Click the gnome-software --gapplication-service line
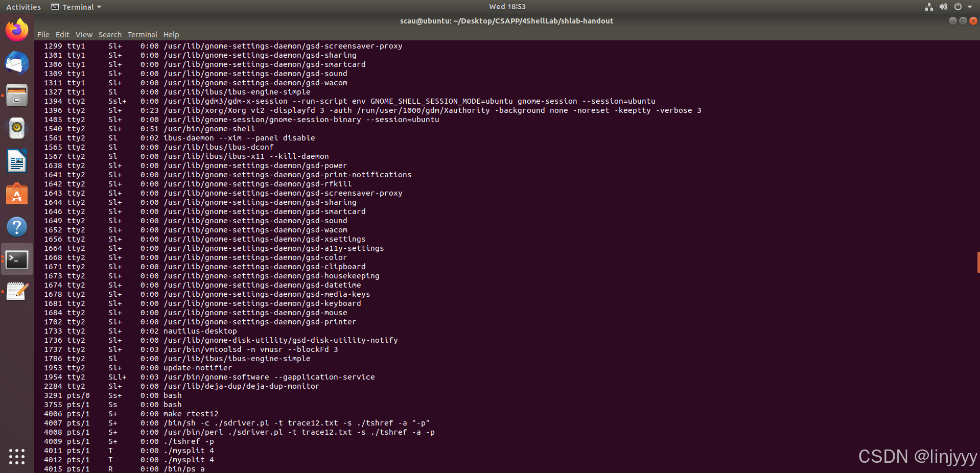This screenshot has width=980, height=473. (209, 377)
